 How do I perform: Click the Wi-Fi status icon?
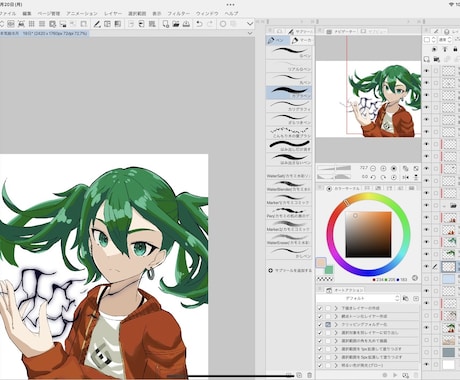(451, 4)
